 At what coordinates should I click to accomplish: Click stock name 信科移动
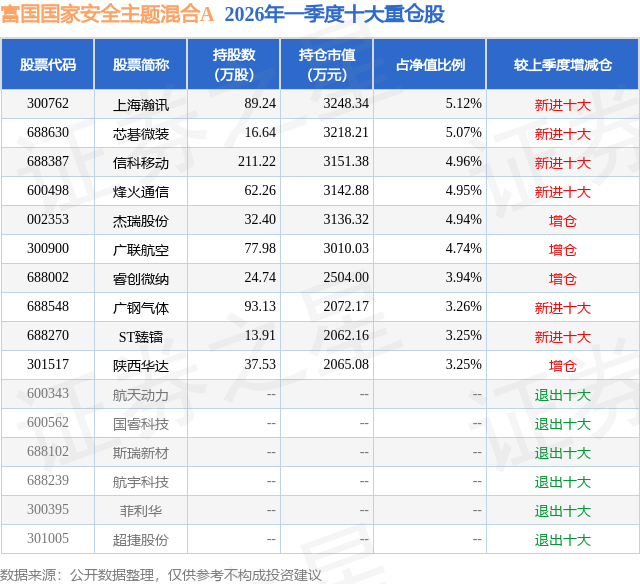point(141,163)
